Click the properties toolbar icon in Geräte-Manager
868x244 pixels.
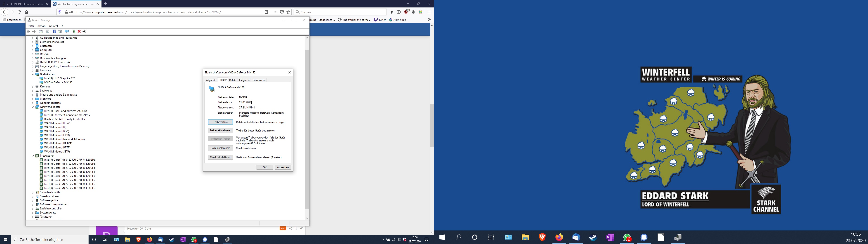point(47,31)
